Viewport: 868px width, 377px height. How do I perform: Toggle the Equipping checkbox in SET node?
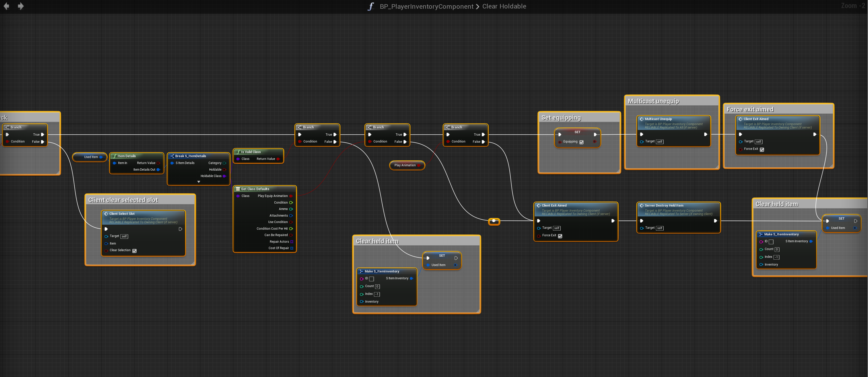[x=581, y=142]
